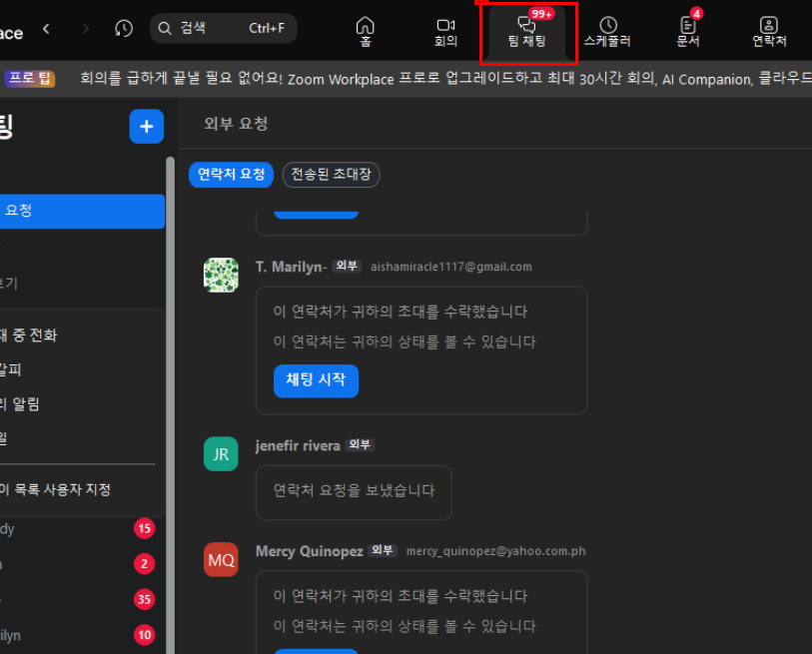Image resolution: width=812 pixels, height=654 pixels.
Task: Go to the 홈 home tab
Action: pos(366,31)
